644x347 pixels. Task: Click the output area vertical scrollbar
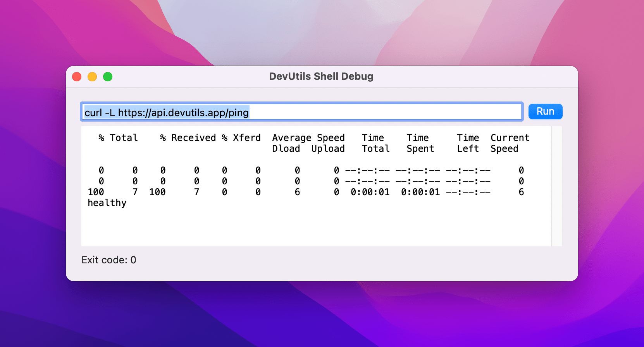pos(556,186)
